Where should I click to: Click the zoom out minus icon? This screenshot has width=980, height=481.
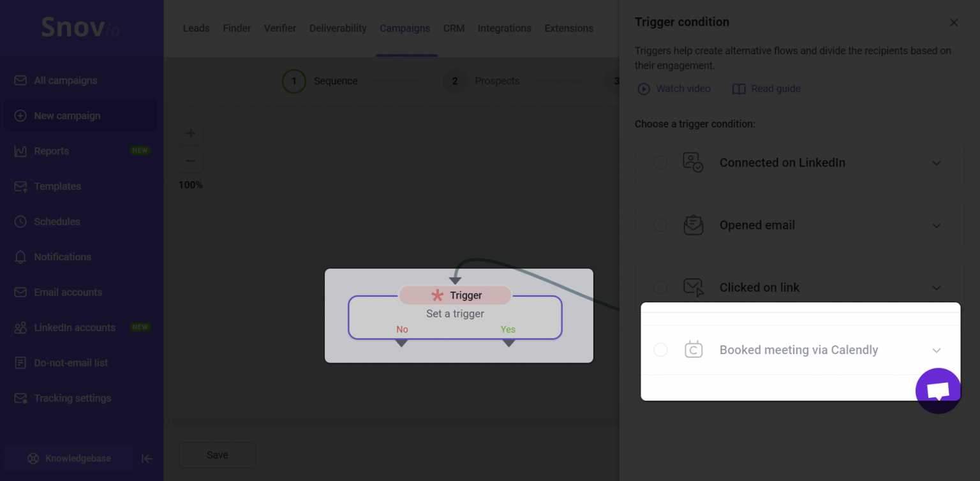190,161
